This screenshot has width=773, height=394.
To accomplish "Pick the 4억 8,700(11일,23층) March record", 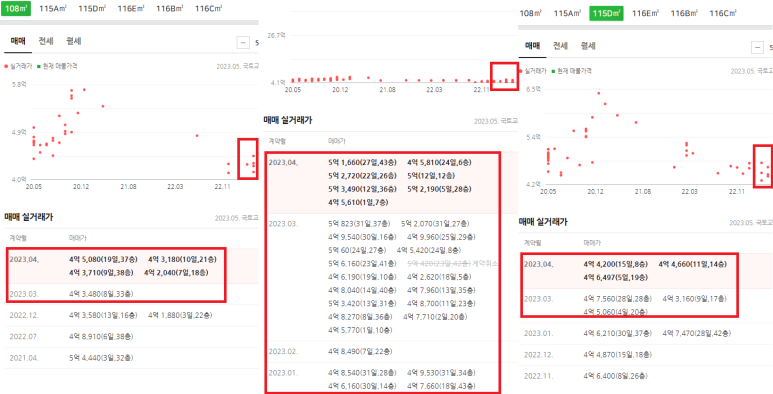I will [x=442, y=303].
